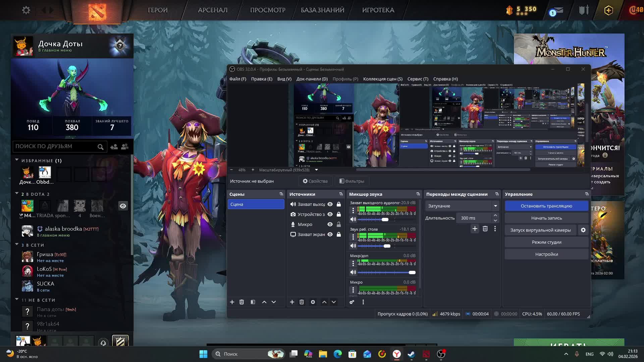
Task: Open preview scaling dropdown arrow
Action: click(x=316, y=170)
